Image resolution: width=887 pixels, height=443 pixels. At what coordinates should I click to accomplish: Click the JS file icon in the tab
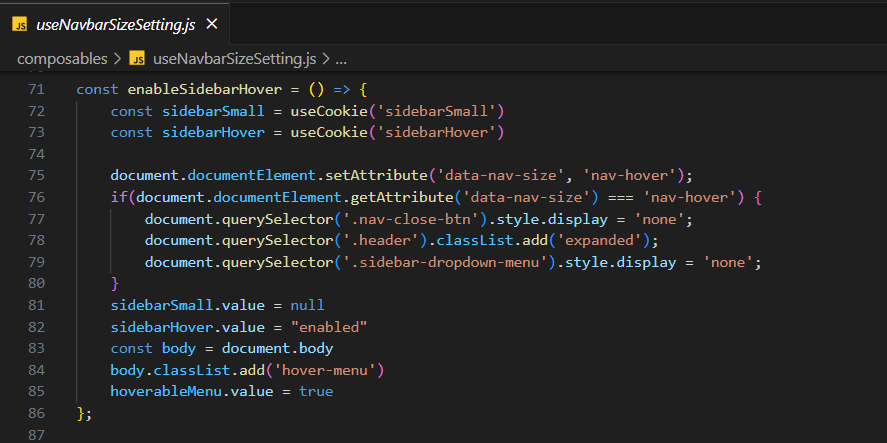tap(19, 23)
